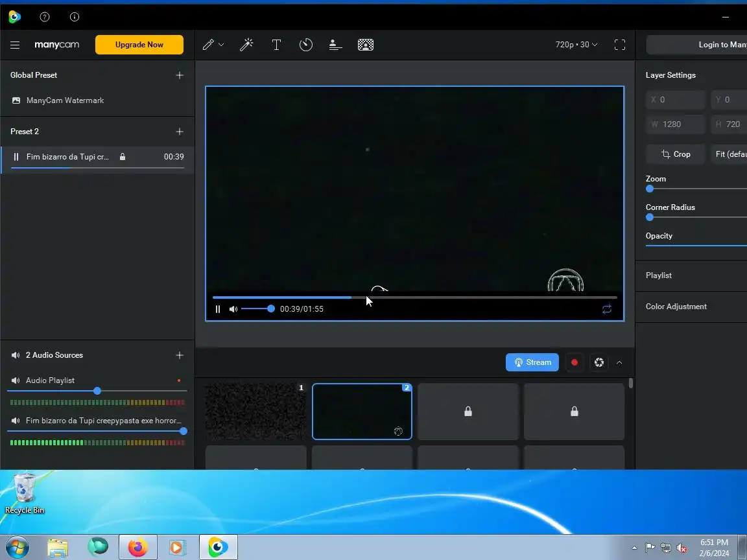The height and width of the screenshot is (560, 747).
Task: Open Windows Explorer from taskbar
Action: coord(58,548)
